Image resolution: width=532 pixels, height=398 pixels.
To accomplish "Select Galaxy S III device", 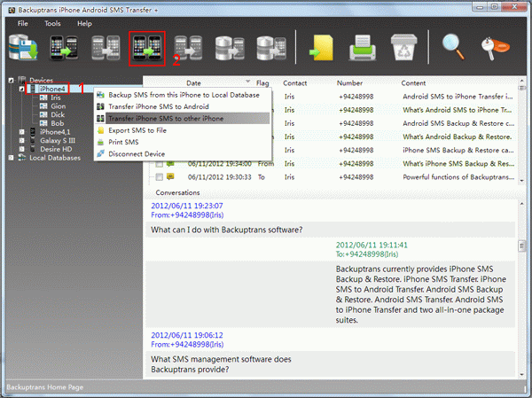I will [x=58, y=140].
